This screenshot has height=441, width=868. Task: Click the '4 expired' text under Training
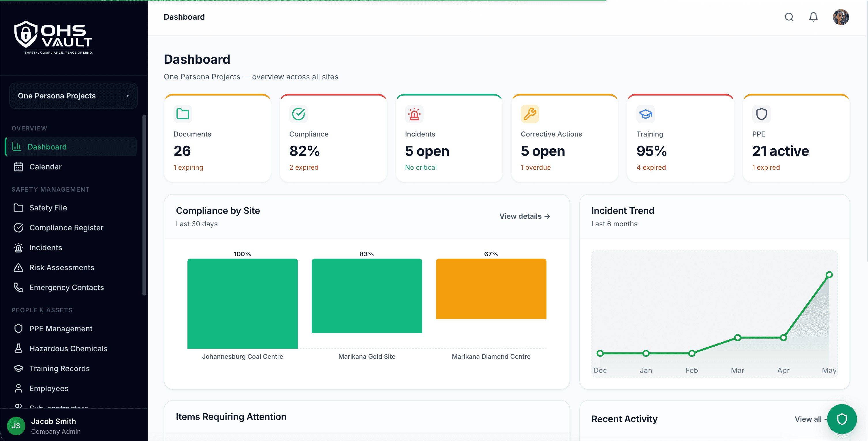pos(651,167)
